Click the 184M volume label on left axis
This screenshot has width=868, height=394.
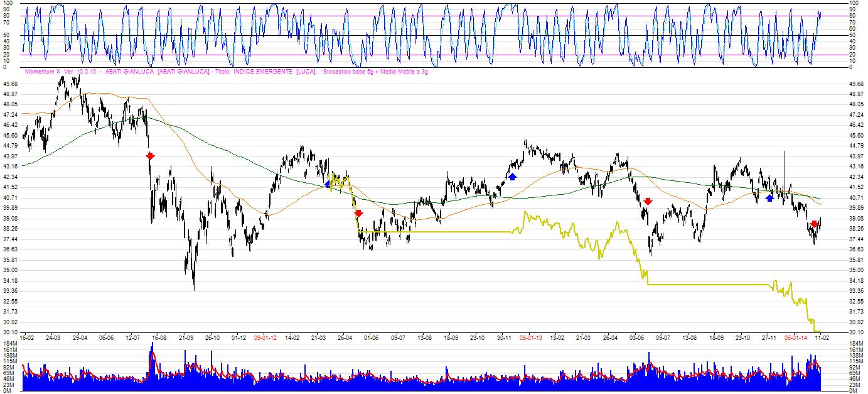9,343
